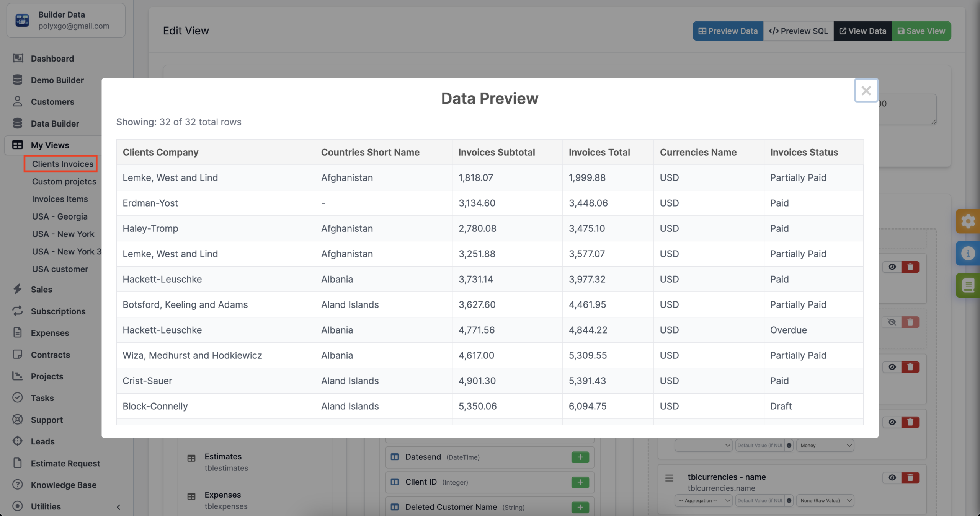The image size is (980, 516).
Task: Click the Preview SQL button
Action: tap(798, 31)
